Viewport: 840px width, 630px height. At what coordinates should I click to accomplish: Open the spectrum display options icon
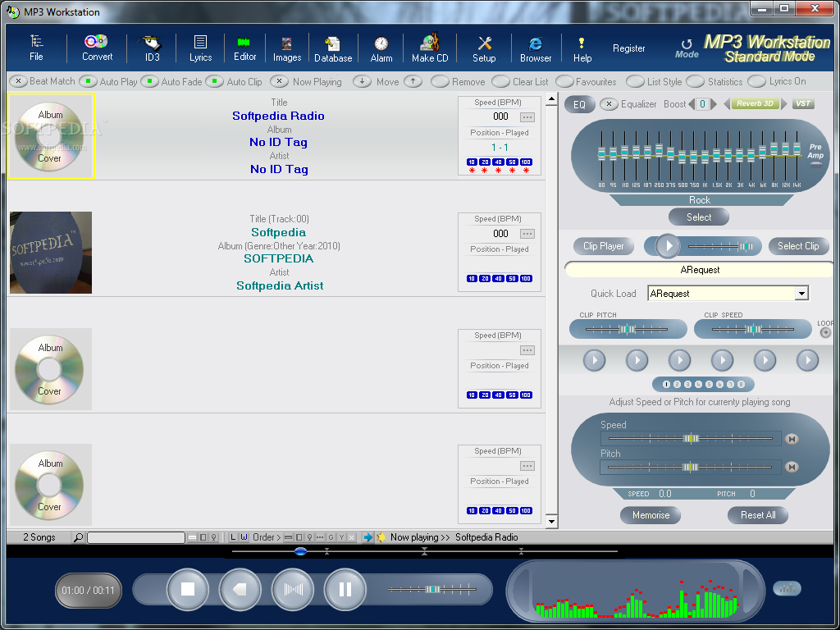pos(787,588)
